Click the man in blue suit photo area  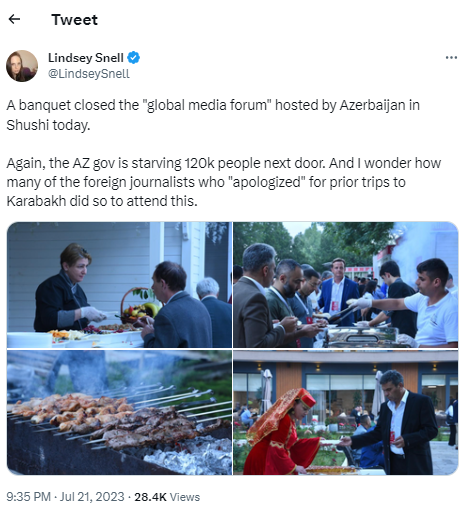(338, 292)
